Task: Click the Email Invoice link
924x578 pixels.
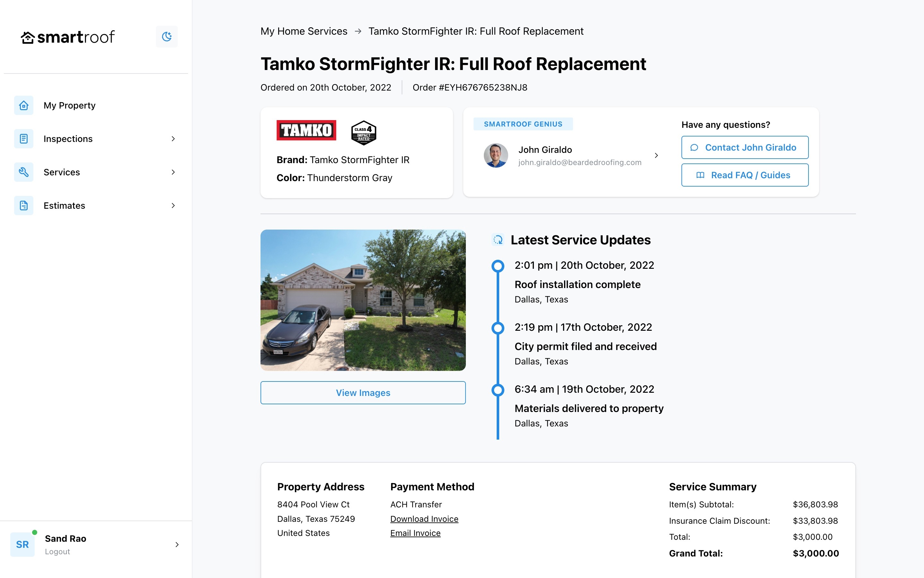Action: (415, 533)
